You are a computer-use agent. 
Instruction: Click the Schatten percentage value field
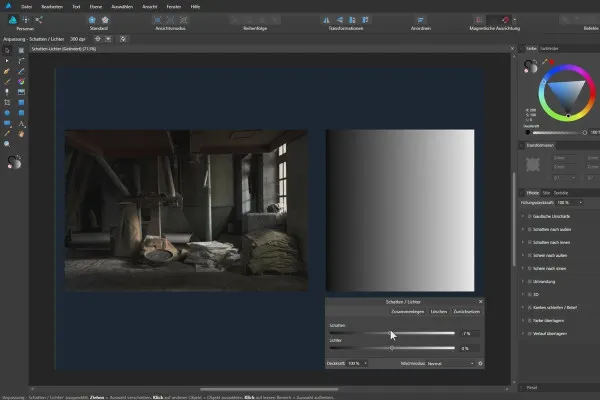[x=470, y=333]
